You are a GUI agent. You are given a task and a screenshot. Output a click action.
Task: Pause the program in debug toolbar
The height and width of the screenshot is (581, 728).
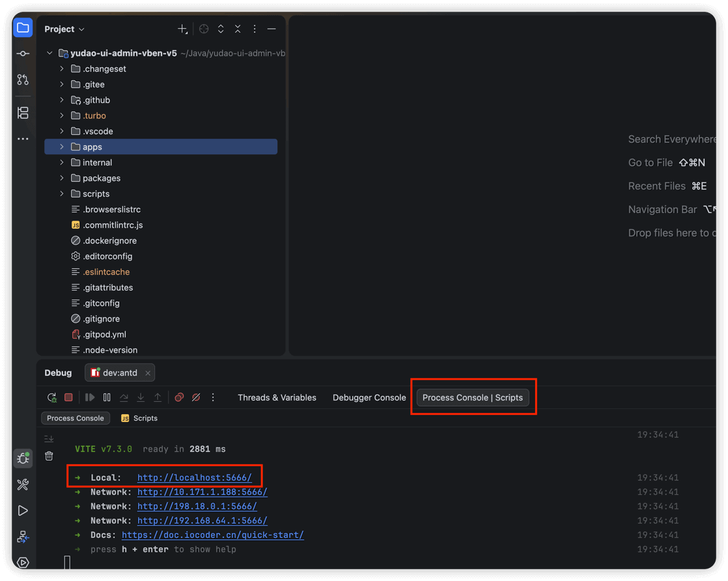pyautogui.click(x=107, y=397)
